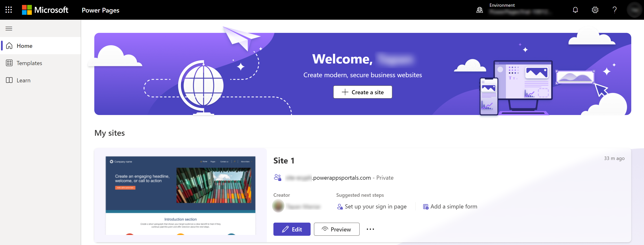
Task: Open the Learn section icon
Action: click(x=9, y=80)
